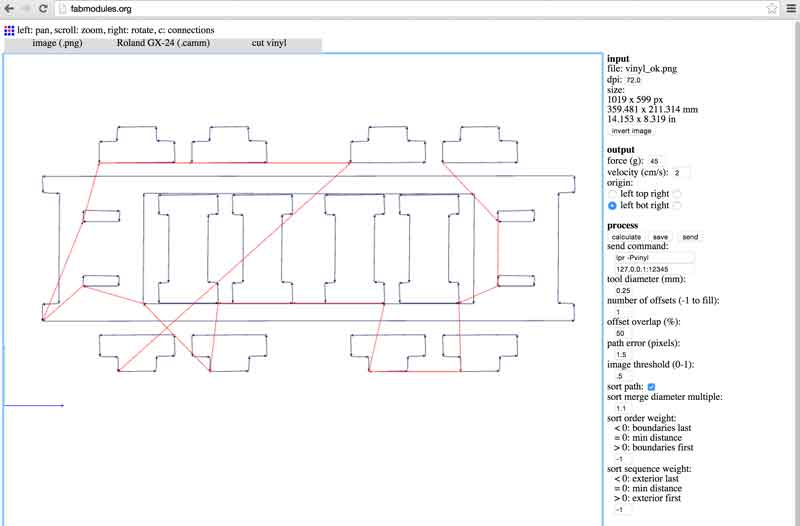Screen dimensions: 800x526
Task: Select the top right origin radio button
Action: click(x=677, y=194)
